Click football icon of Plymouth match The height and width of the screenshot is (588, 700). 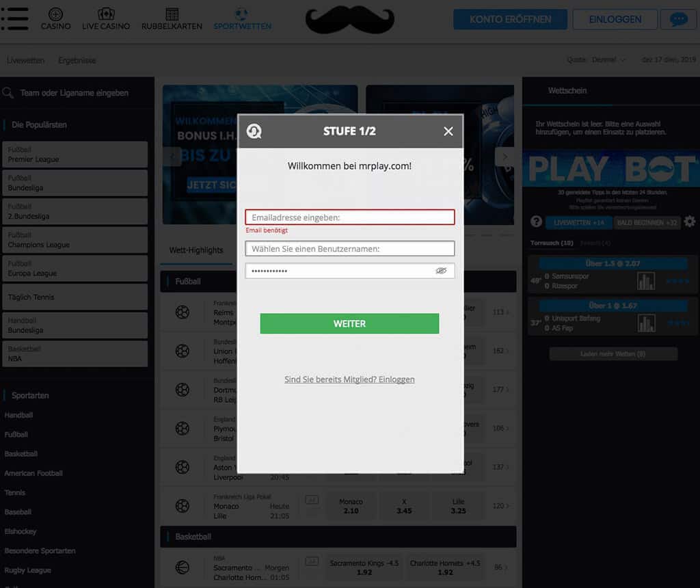182,429
